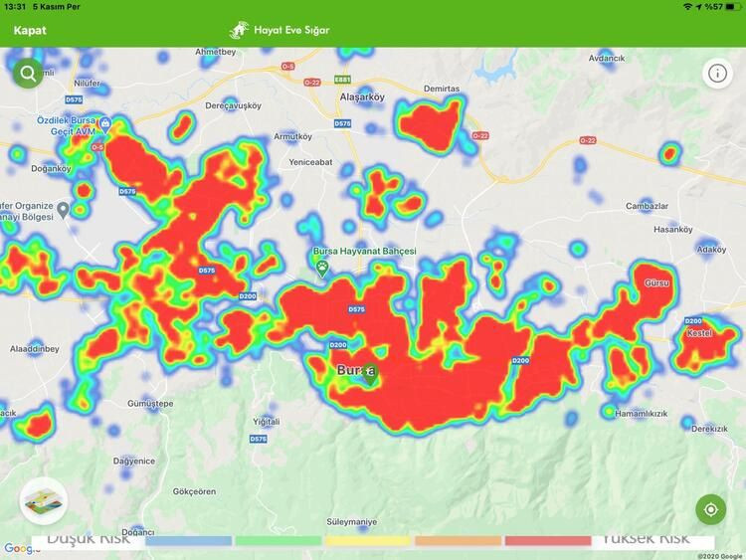This screenshot has height=560, width=746.
Task: Tap the yellow medium-risk legend swatch
Action: (x=368, y=541)
